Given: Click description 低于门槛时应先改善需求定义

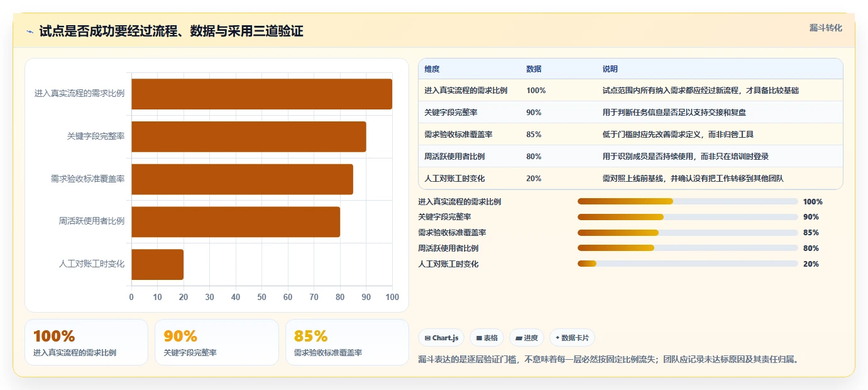Looking at the screenshot, I should pos(678,135).
